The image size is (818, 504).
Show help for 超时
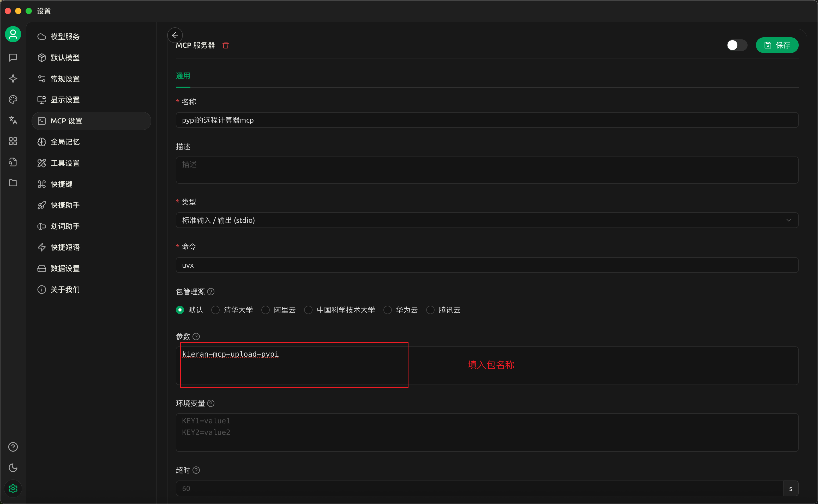196,470
